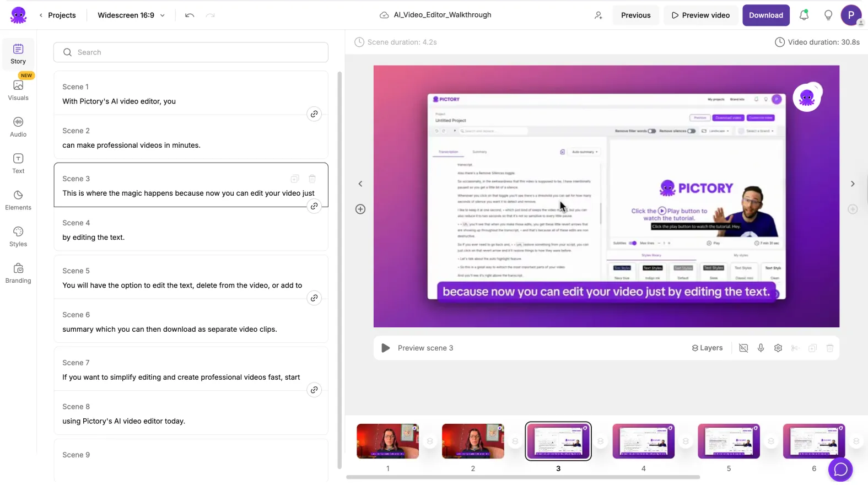Image resolution: width=868 pixels, height=485 pixels.
Task: Select scene 5 thumbnail in timeline
Action: point(728,441)
